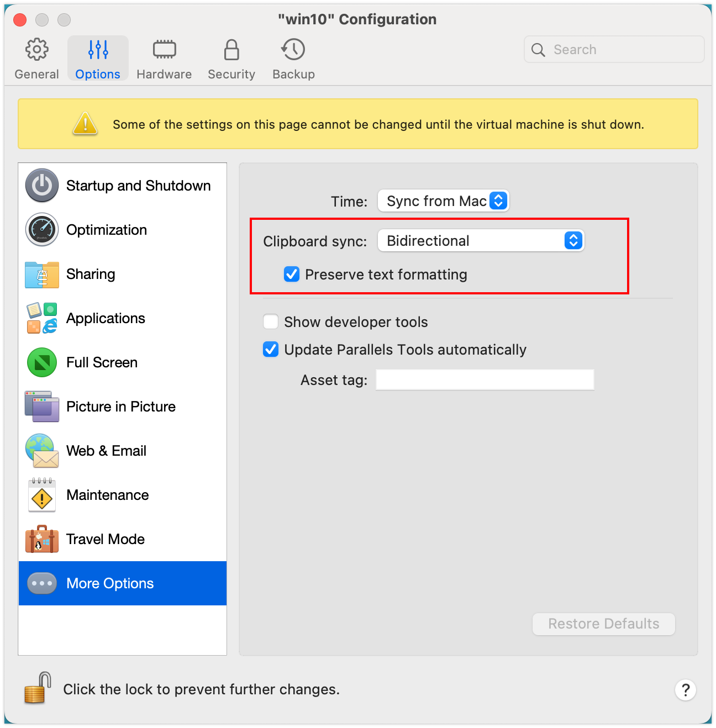Open the Clipboard sync Bidirectional dropdown

[x=481, y=241]
